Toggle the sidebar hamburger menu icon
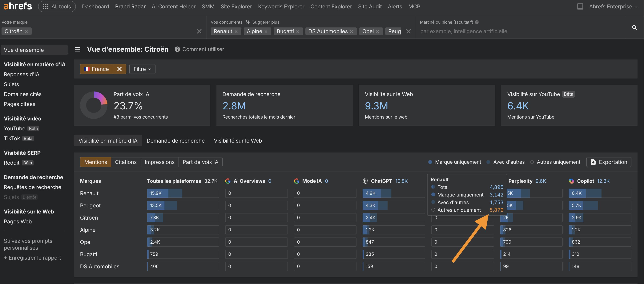This screenshot has width=644, height=284. 77,49
